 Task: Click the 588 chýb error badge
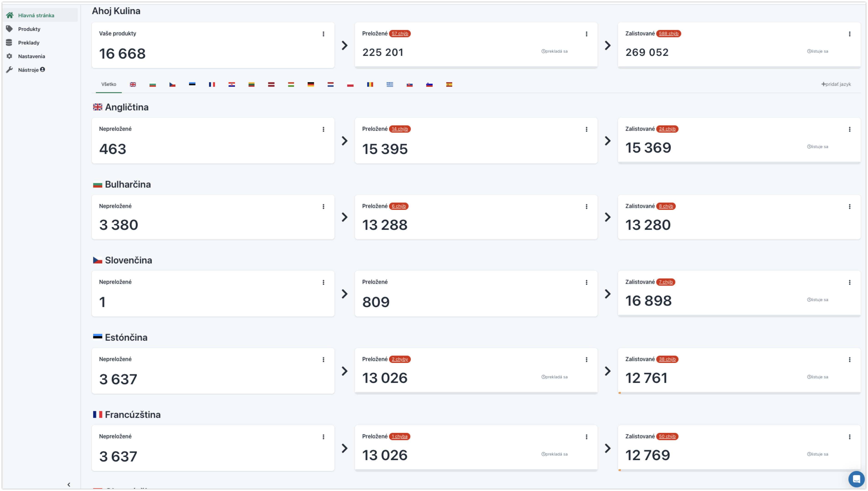pos(668,33)
